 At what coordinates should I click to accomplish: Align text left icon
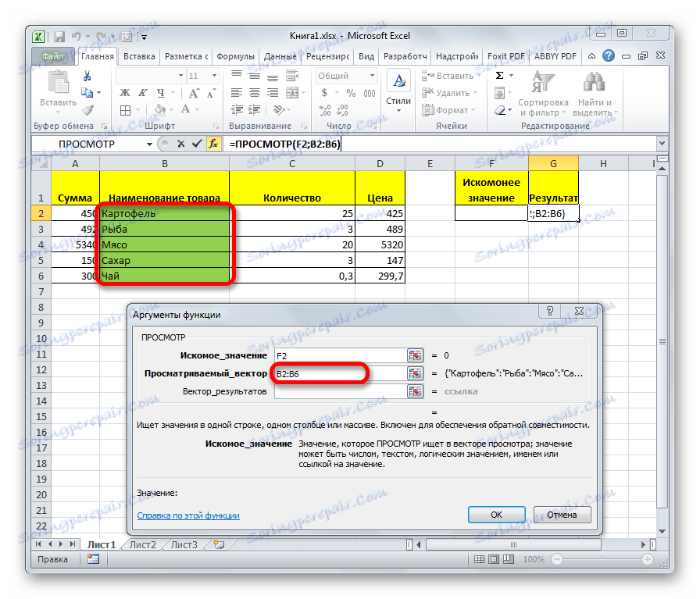pos(237,93)
